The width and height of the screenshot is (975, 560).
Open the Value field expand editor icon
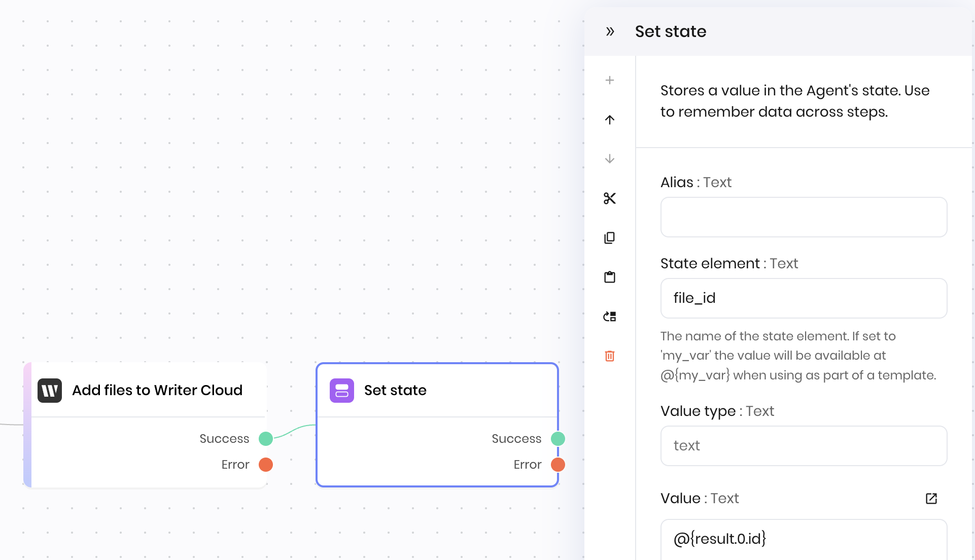pyautogui.click(x=931, y=499)
